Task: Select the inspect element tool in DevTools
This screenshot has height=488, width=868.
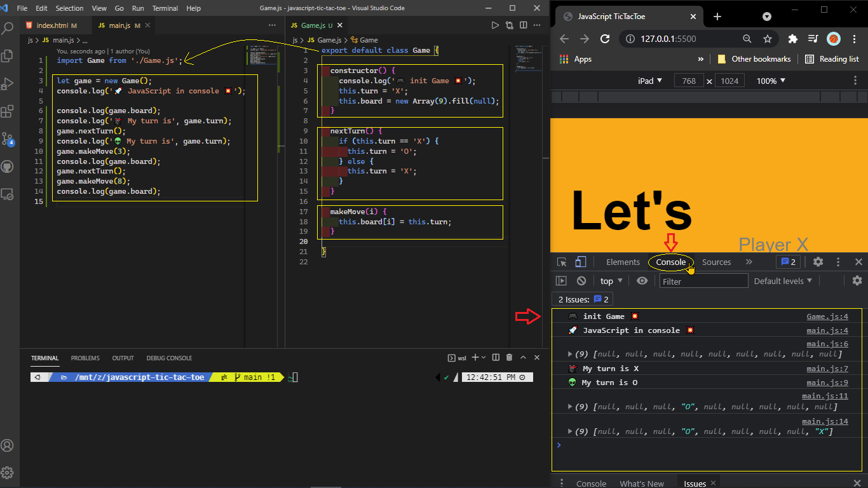Action: point(562,262)
